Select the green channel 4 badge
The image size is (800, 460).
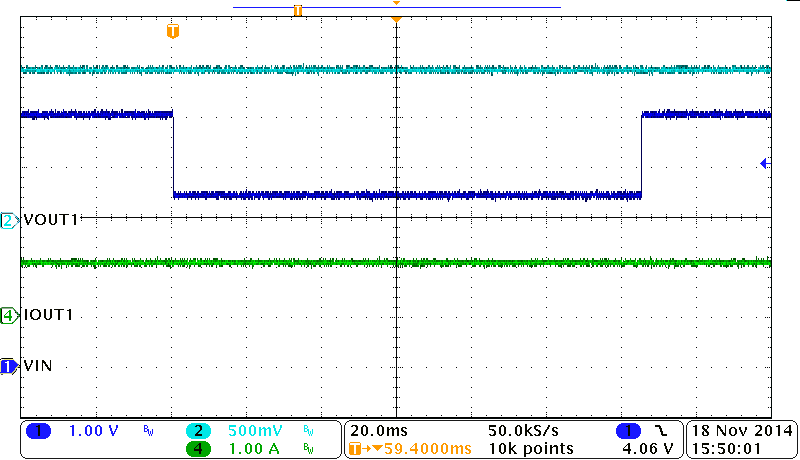198,449
